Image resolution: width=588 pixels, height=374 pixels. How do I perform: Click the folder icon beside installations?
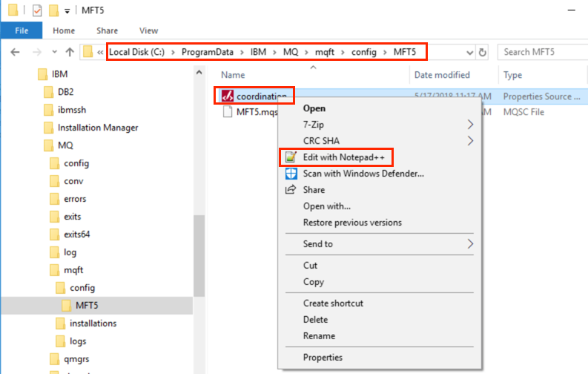60,323
